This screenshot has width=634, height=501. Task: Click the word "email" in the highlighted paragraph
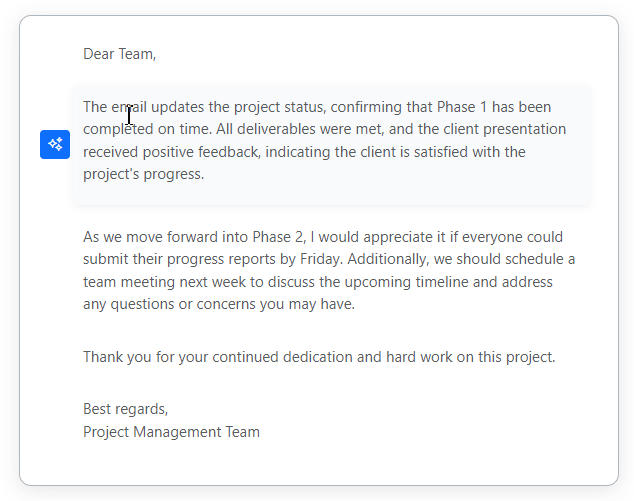[x=129, y=107]
